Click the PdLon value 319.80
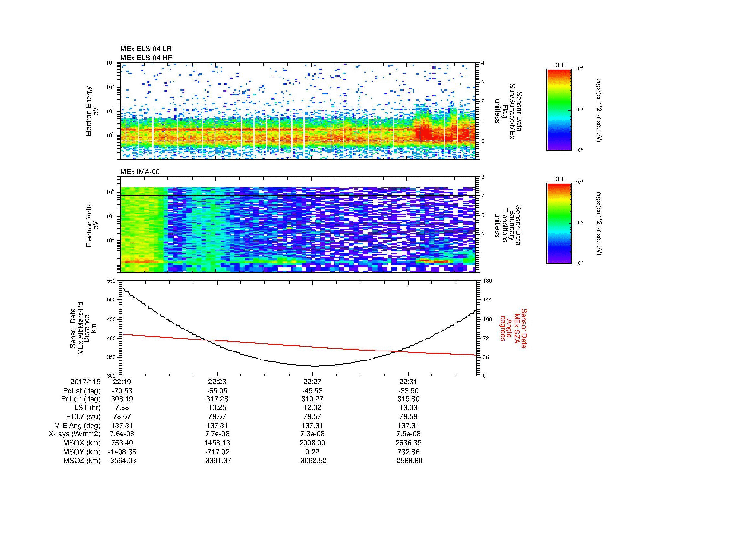 click(408, 399)
